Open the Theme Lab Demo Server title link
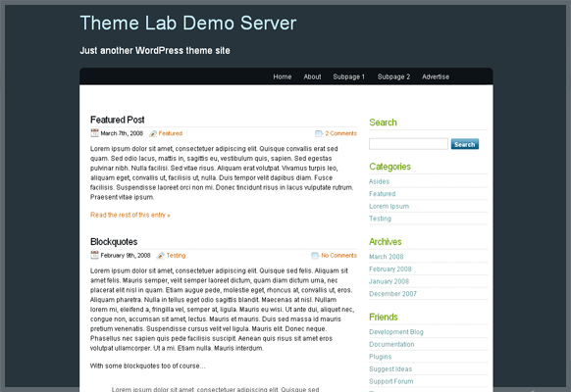571x392 pixels. [188, 23]
